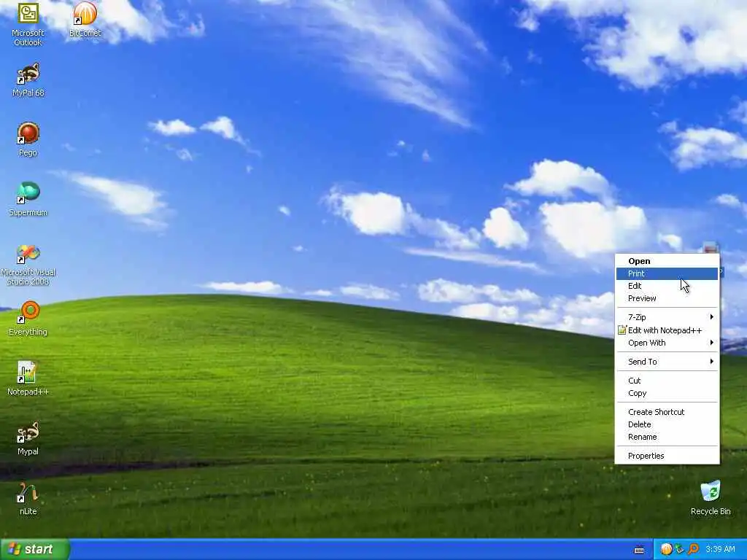This screenshot has width=747, height=560.
Task: Expand the Send To submenu
Action: coord(667,362)
